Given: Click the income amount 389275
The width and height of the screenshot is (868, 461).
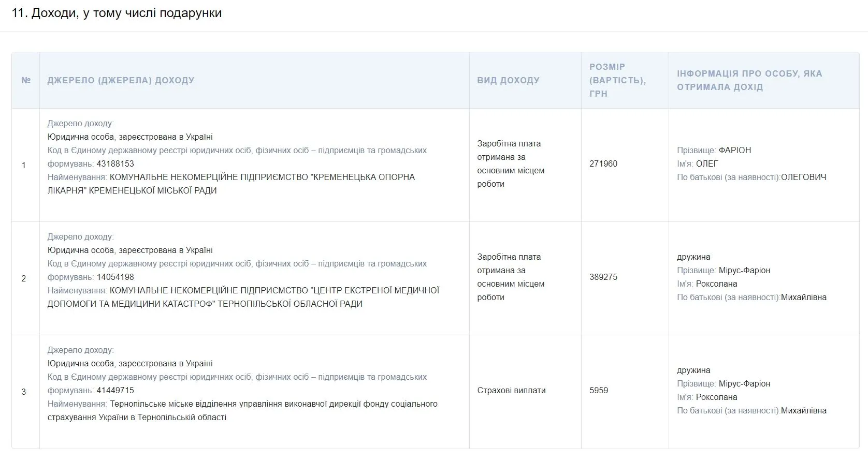Looking at the screenshot, I should pyautogui.click(x=603, y=277).
